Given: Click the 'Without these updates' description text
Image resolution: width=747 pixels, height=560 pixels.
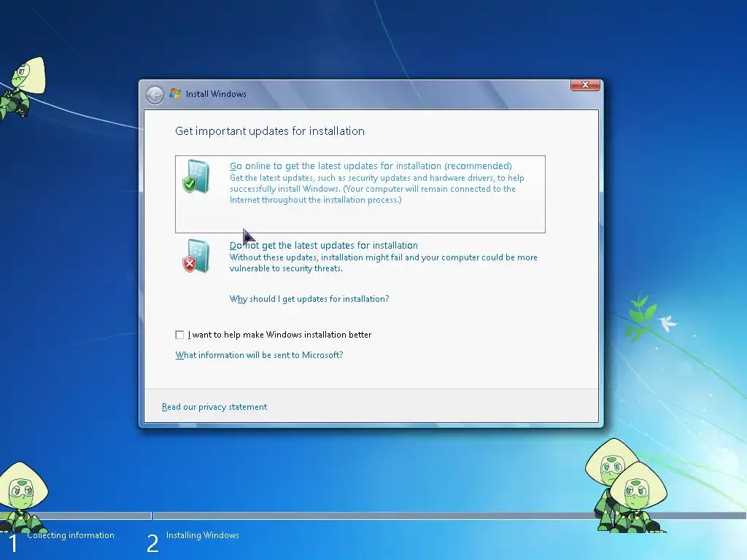Looking at the screenshot, I should [x=384, y=262].
